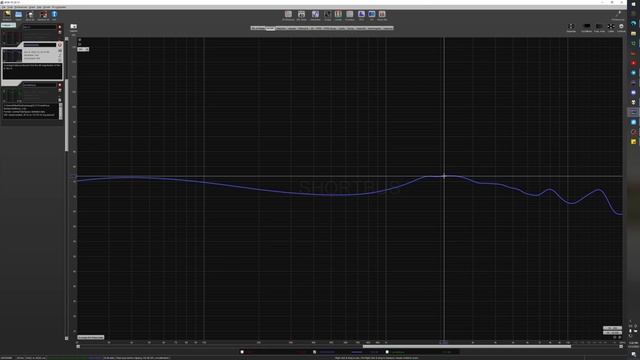Open graph Limits settings icon

(611, 27)
